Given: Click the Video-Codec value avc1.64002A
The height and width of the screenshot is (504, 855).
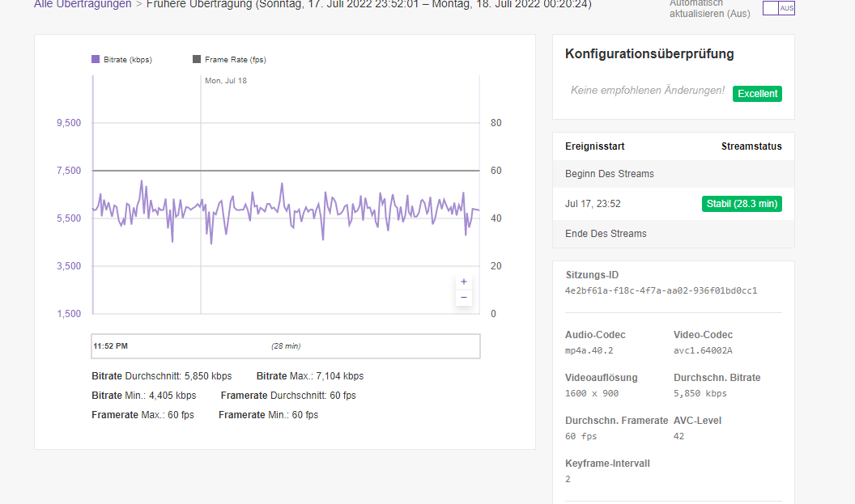Looking at the screenshot, I should (x=704, y=350).
